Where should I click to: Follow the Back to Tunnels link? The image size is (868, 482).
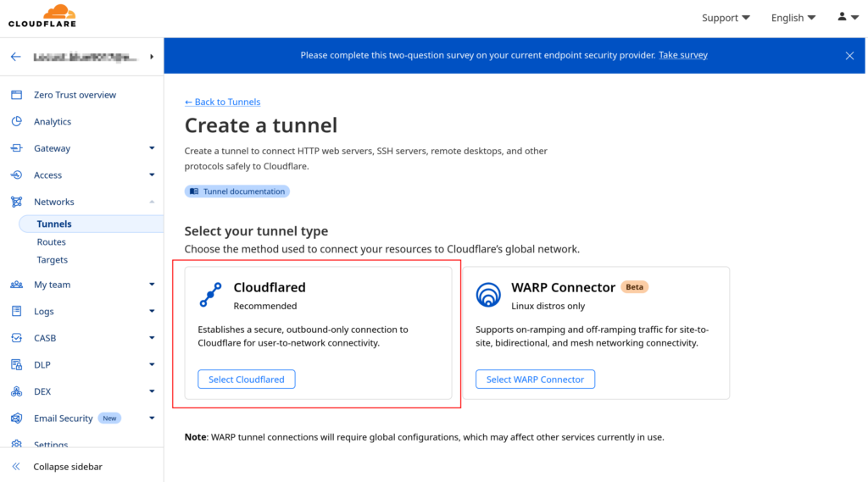[x=223, y=102]
